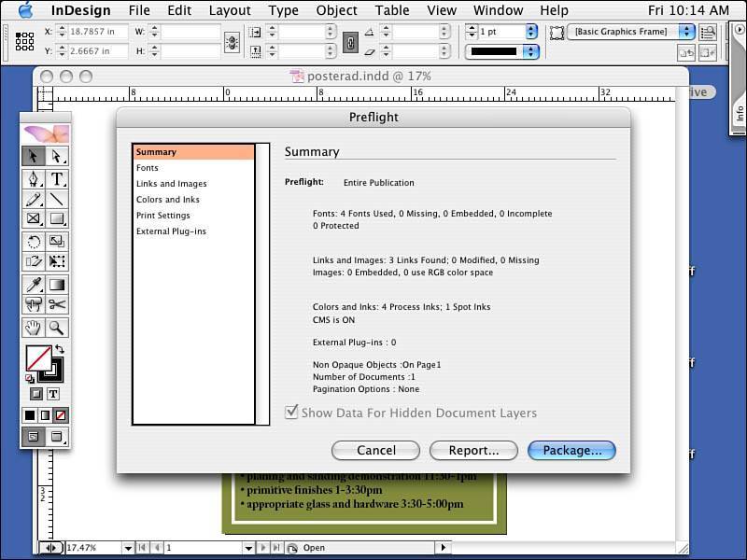Swap fill and stroke colors arrow

pyautogui.click(x=60, y=349)
